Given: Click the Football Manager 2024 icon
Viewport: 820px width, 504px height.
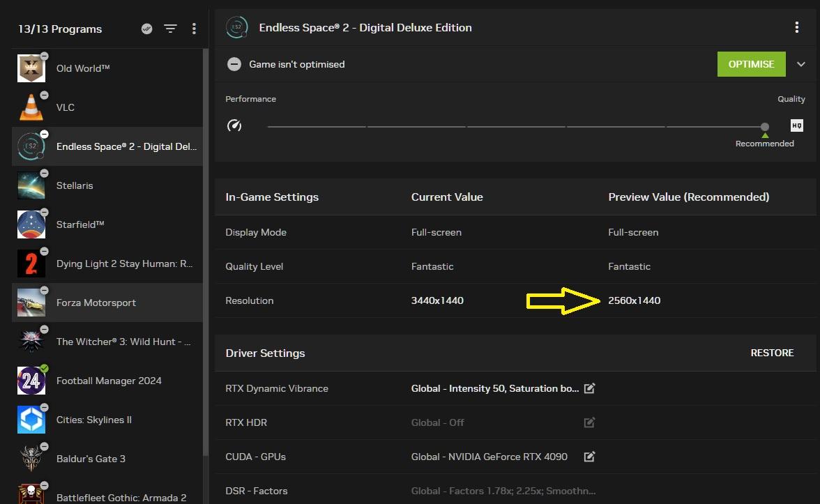Looking at the screenshot, I should 31,381.
